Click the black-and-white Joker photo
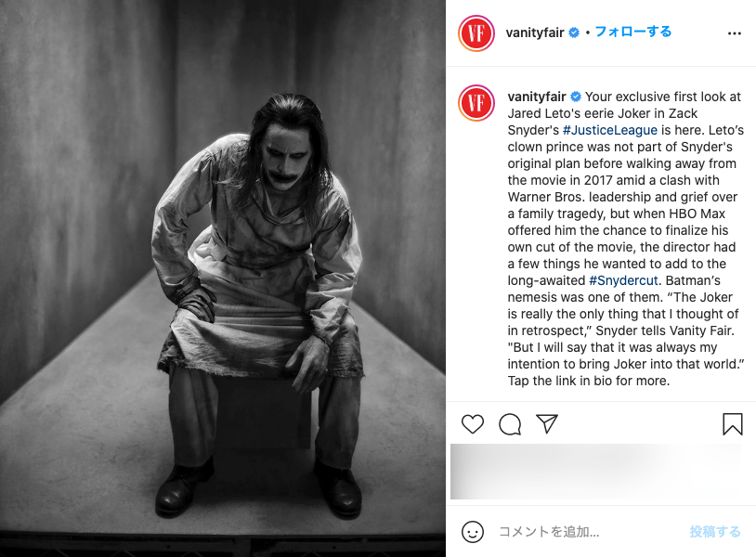This screenshot has height=557, width=756. (223, 278)
